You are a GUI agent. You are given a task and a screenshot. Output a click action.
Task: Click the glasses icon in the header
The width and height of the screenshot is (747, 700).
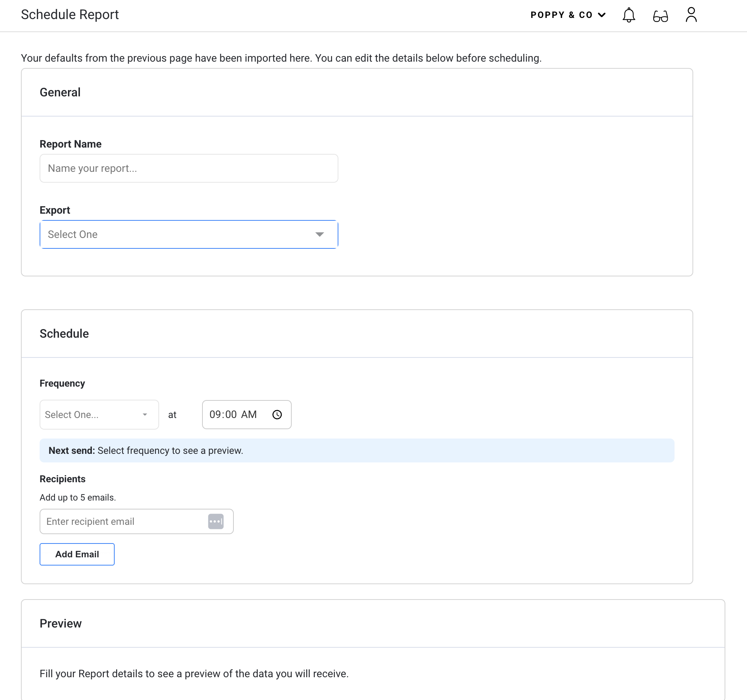[x=660, y=16]
